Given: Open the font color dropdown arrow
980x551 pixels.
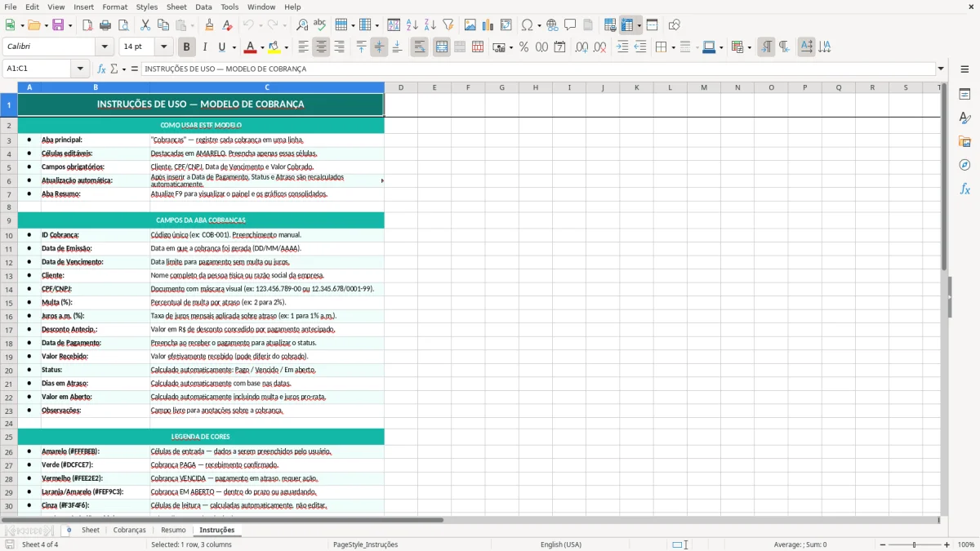Looking at the screenshot, I should pos(262,47).
